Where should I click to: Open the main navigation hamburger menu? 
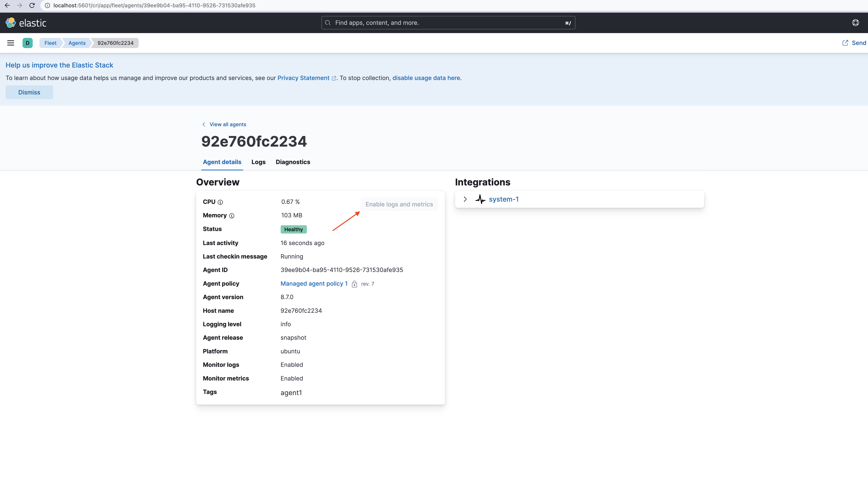pos(10,43)
